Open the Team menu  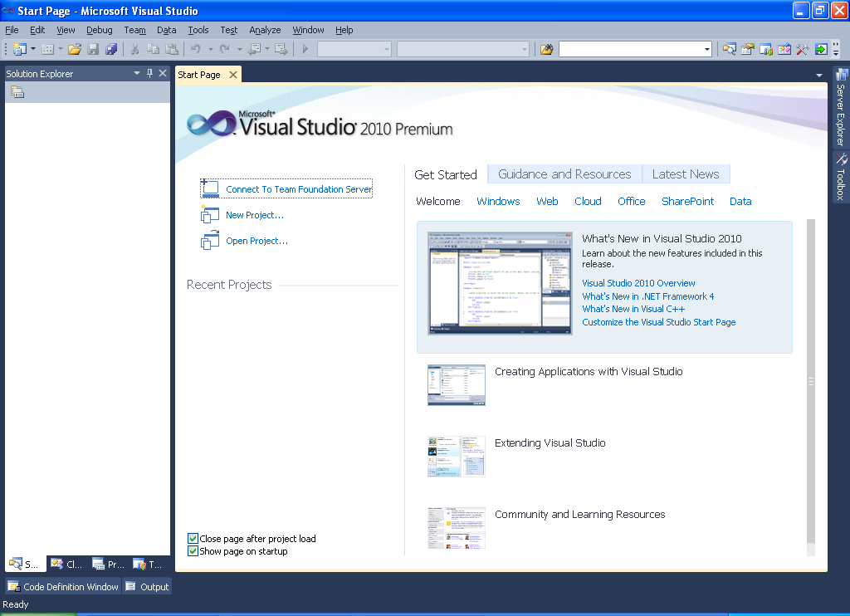point(135,31)
